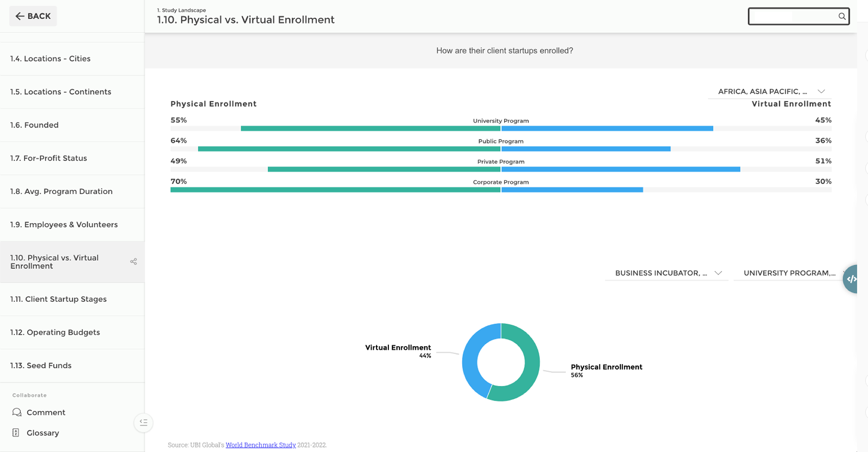Navigate to 1.4. Locations - Cities
Image resolution: width=868 pixels, height=452 pixels.
(x=50, y=59)
